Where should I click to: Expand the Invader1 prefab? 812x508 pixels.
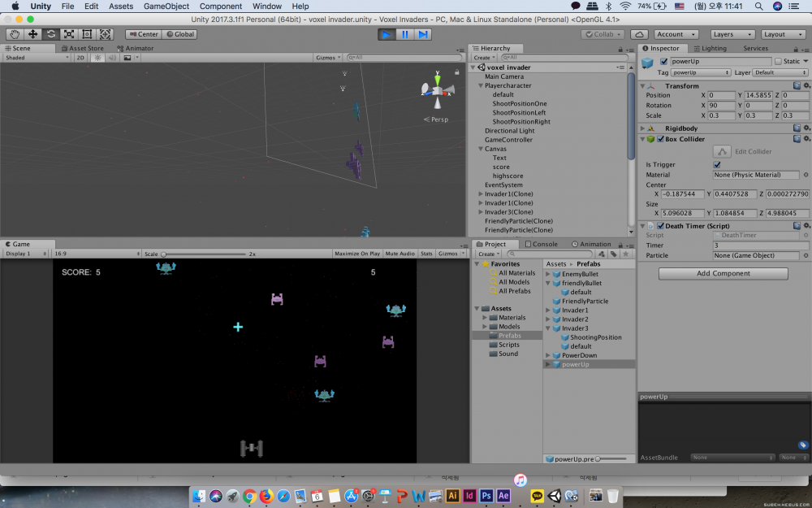pos(548,310)
